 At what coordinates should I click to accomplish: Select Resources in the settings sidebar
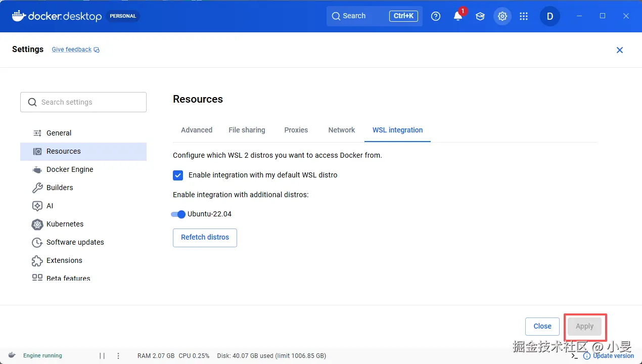coord(83,151)
